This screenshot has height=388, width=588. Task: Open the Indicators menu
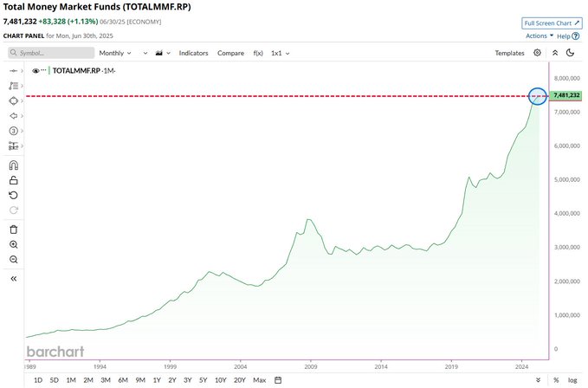pyautogui.click(x=193, y=53)
